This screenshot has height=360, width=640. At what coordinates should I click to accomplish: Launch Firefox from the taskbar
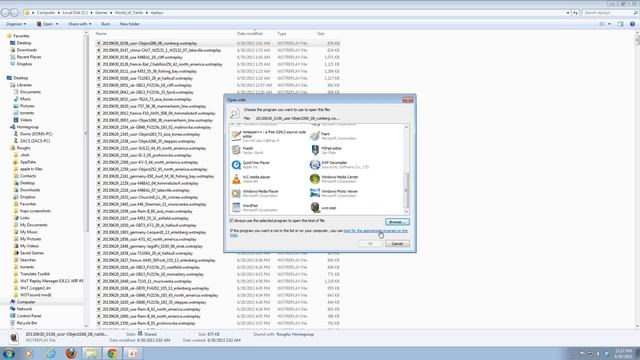(x=71, y=353)
